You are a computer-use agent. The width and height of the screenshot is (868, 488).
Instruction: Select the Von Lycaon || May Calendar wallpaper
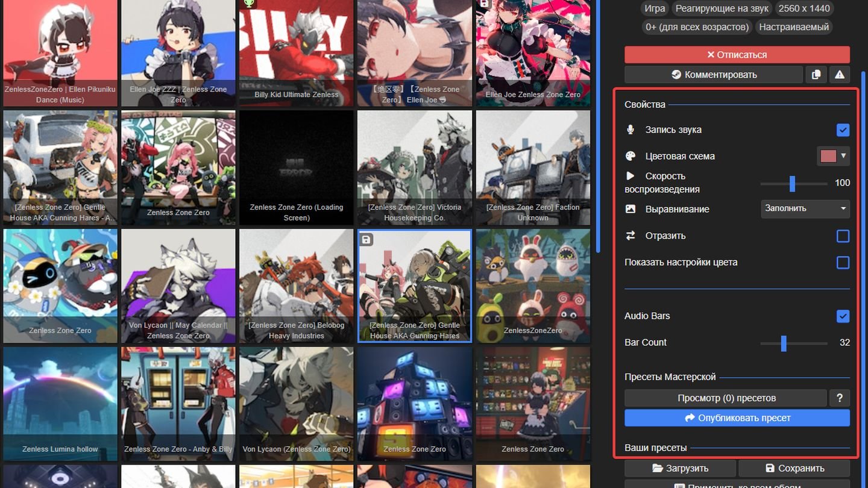coord(178,286)
